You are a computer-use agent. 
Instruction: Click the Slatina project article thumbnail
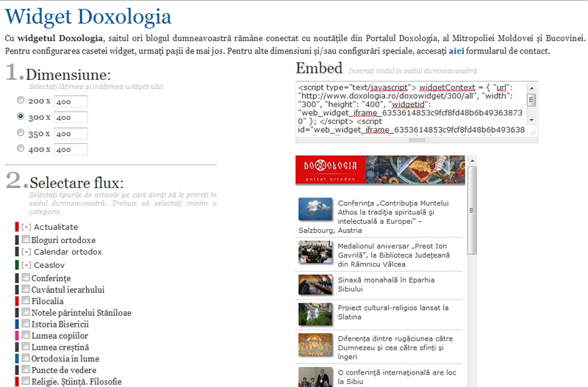(313, 314)
